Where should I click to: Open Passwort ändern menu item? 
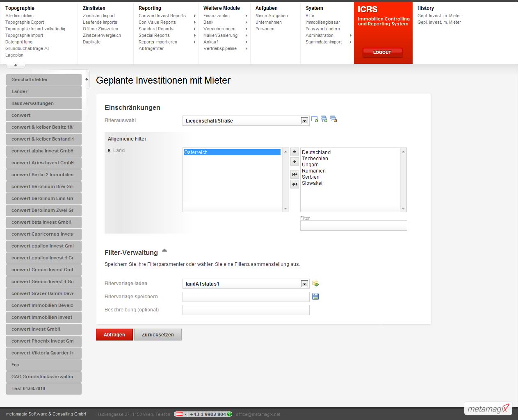323,29
